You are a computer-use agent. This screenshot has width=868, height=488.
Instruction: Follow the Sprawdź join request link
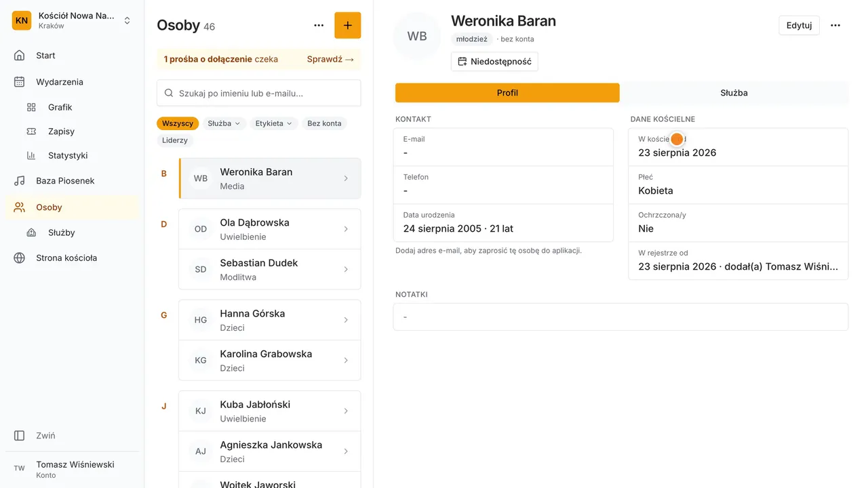click(330, 59)
